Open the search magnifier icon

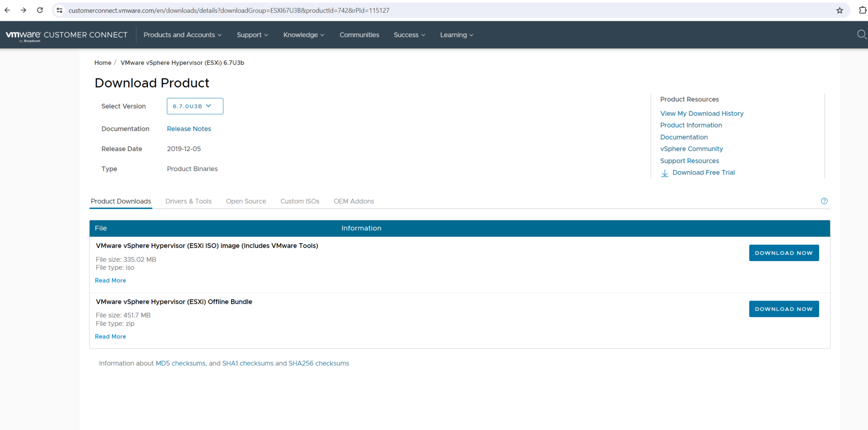[862, 35]
